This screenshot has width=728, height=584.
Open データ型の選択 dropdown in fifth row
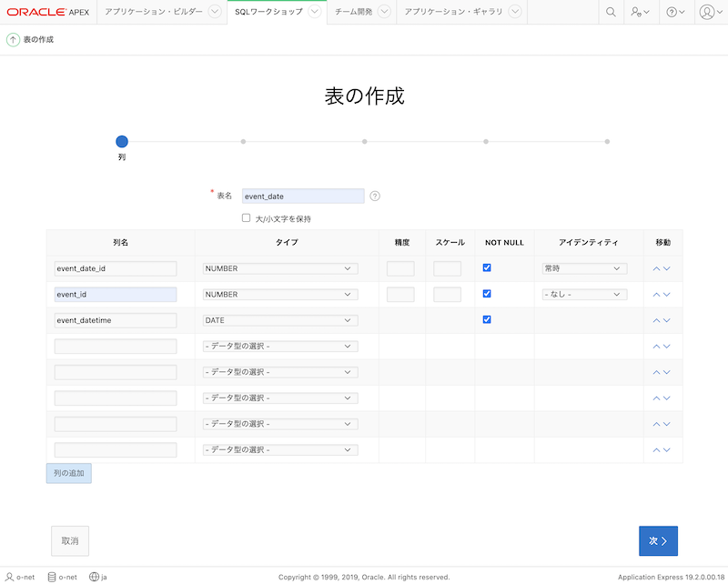pos(280,373)
